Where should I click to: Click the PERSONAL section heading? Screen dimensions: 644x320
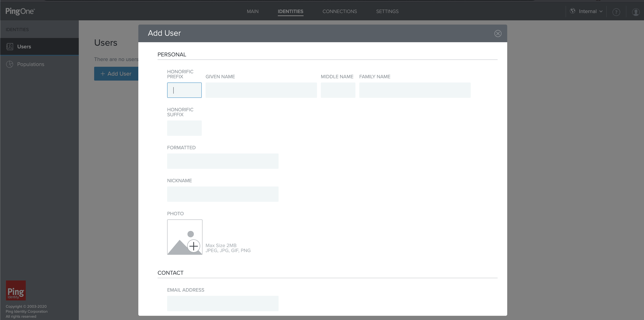tap(172, 55)
